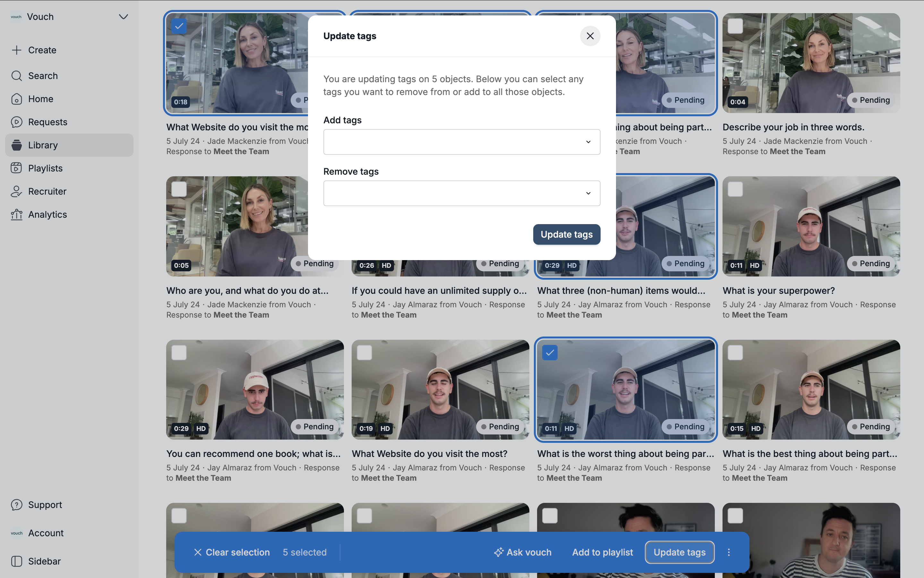Click the '5 selected' count text

point(305,552)
